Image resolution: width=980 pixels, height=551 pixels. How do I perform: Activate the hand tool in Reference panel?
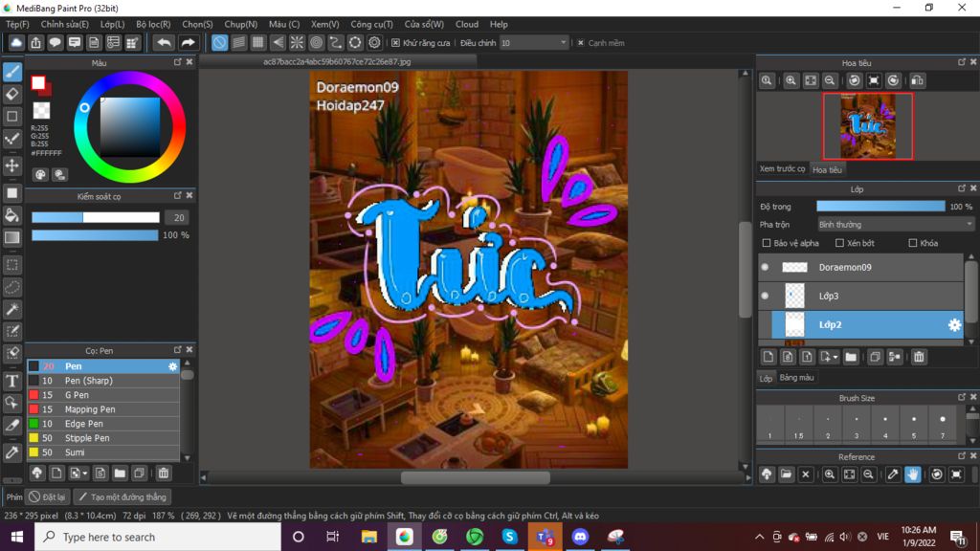912,474
